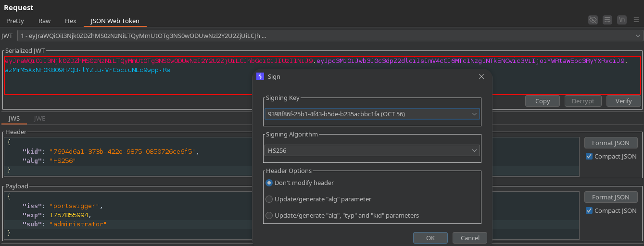This screenshot has height=246, width=644.
Task: Switch to the Pretty tab
Action: pos(15,21)
